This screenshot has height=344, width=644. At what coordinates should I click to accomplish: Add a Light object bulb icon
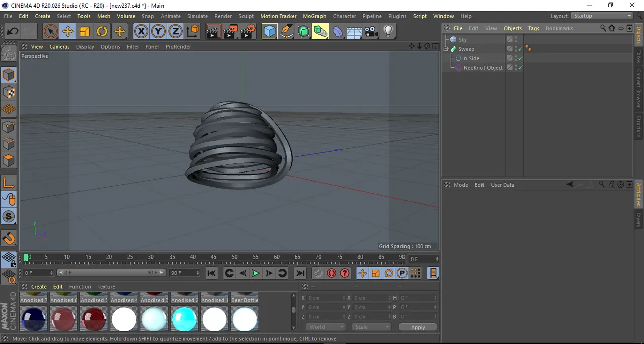[x=388, y=32]
